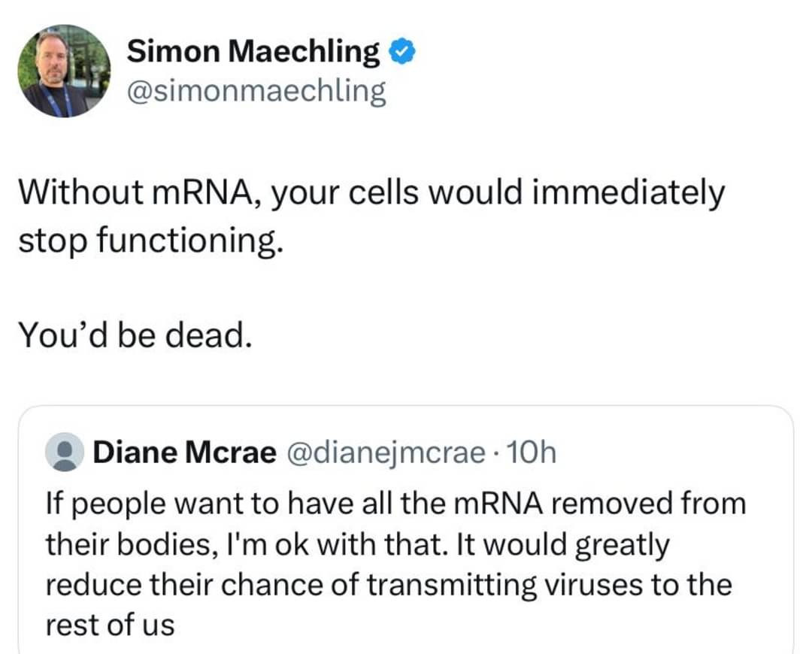This screenshot has height=654, width=812.
Task: Click the Simon Maechling display name
Action: coord(253,51)
